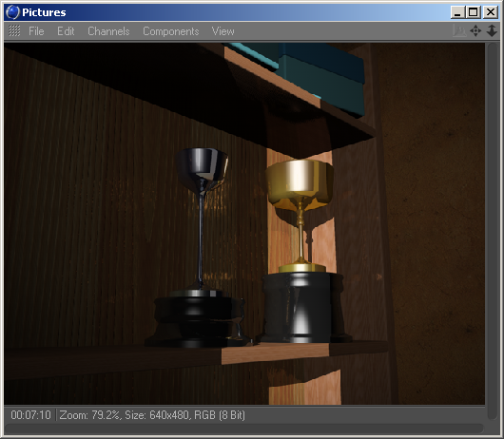Click the greyed-out histogram icon

coord(459,30)
